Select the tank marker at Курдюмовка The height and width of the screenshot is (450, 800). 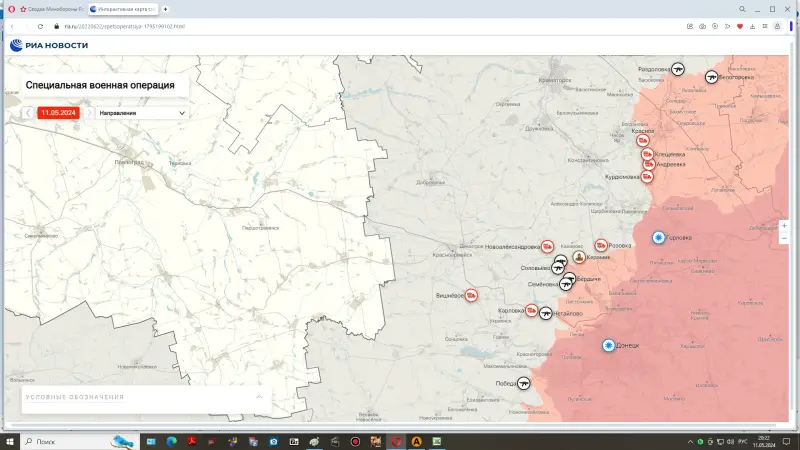(x=647, y=177)
